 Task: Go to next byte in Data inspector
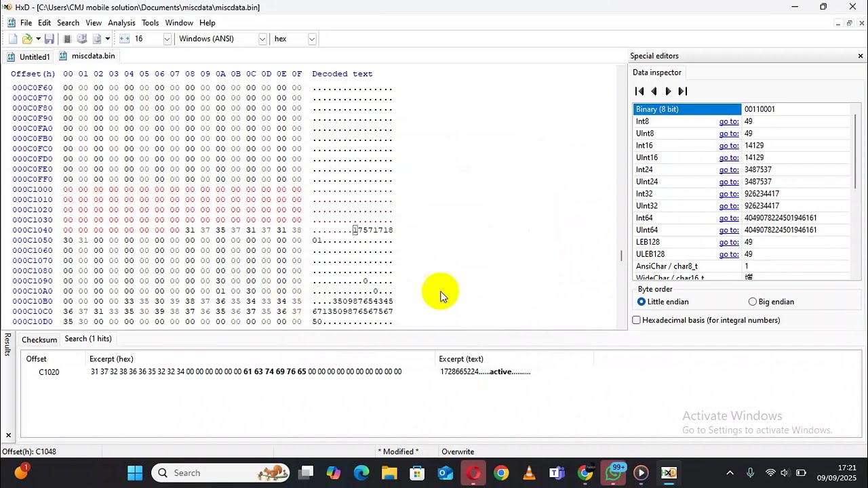(x=668, y=91)
